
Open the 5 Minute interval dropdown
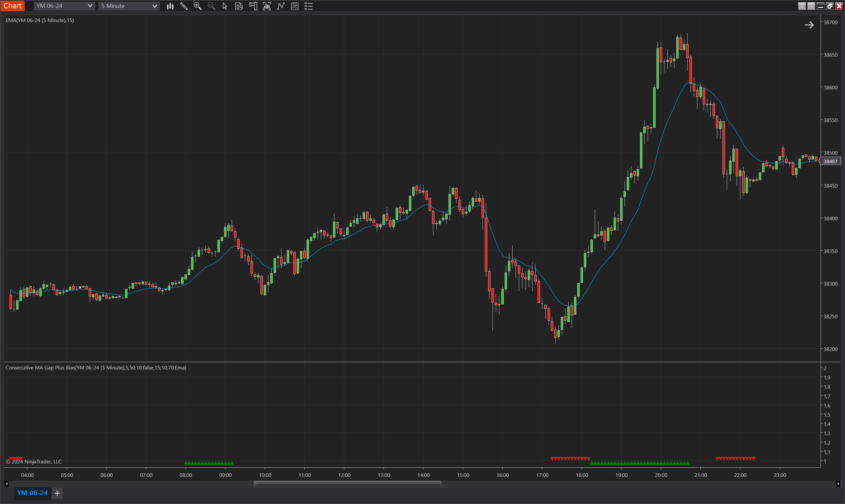[129, 6]
